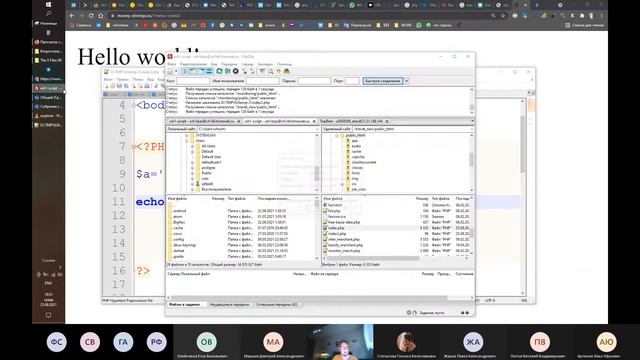Toggle directory comparison with the magnifier icon
640x360 pixels.
point(271,71)
